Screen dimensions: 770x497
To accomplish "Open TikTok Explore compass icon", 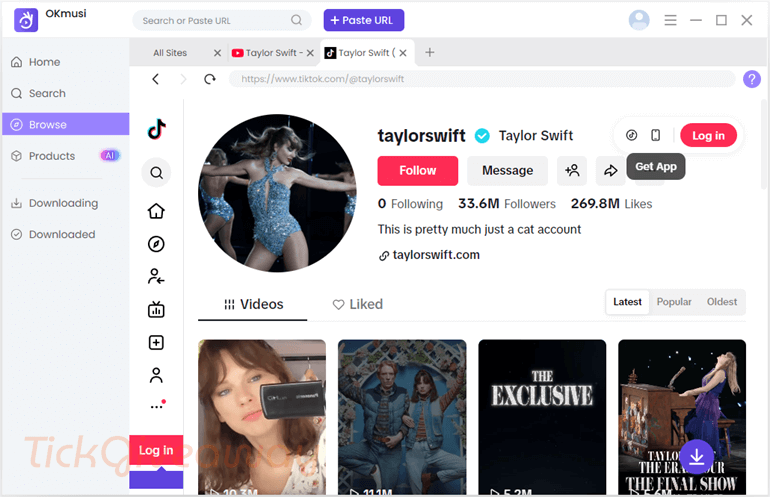I will (156, 244).
